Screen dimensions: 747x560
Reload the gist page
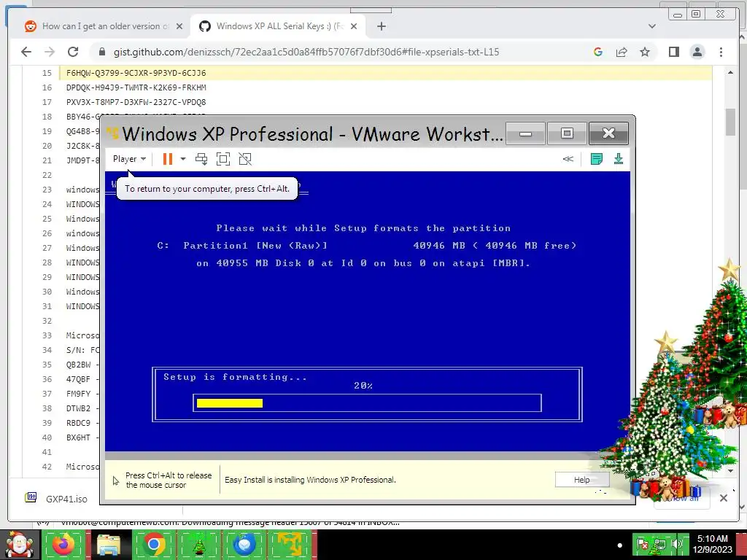[73, 52]
